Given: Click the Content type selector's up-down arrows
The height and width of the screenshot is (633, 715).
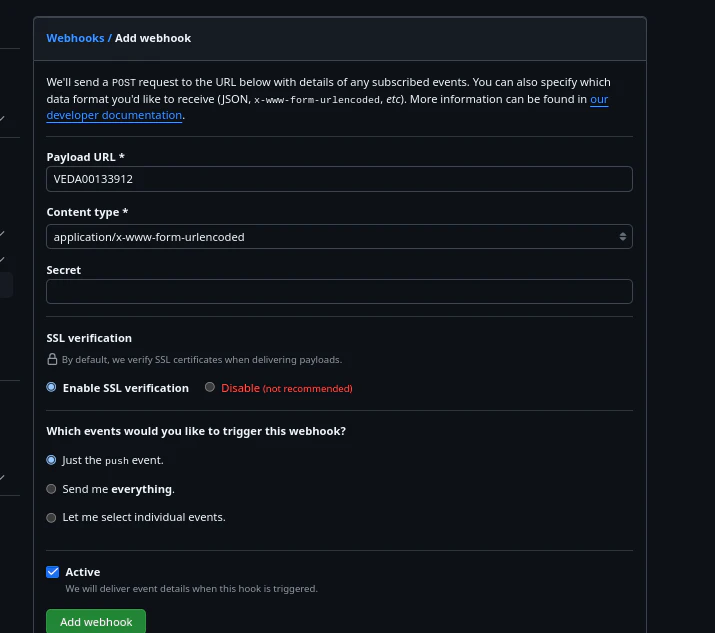Looking at the screenshot, I should (x=623, y=237).
